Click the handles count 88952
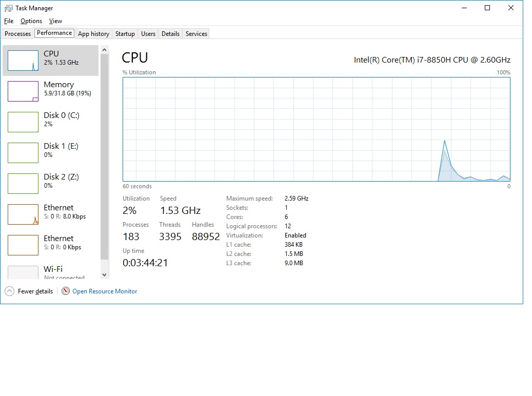This screenshot has width=532, height=396. pyautogui.click(x=206, y=236)
